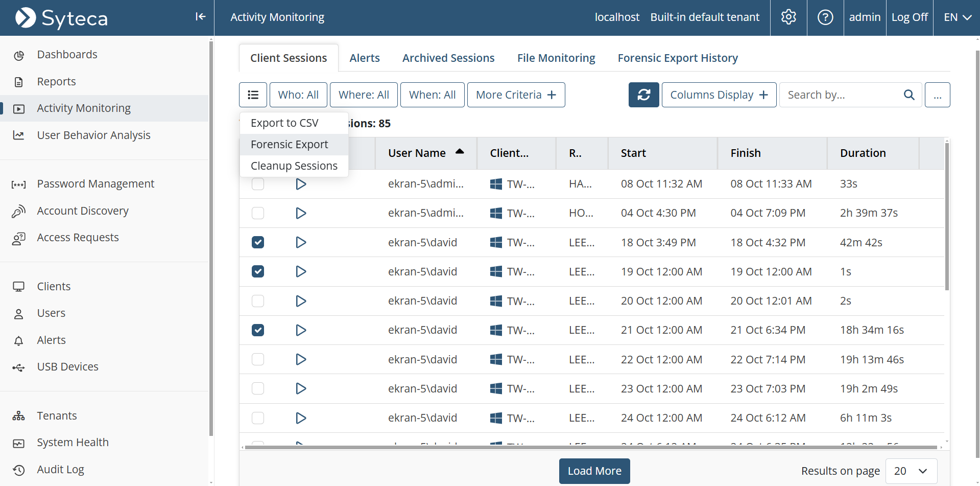Open the help question mark icon

click(825, 17)
